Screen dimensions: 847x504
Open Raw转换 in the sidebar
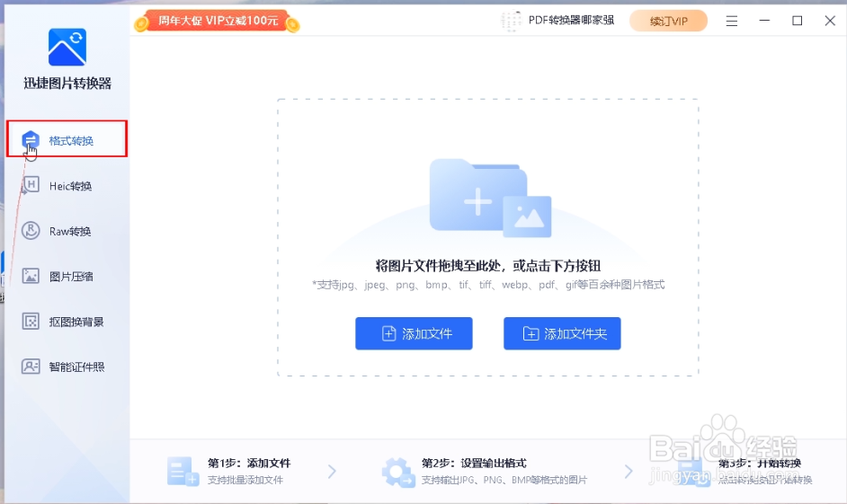67,231
